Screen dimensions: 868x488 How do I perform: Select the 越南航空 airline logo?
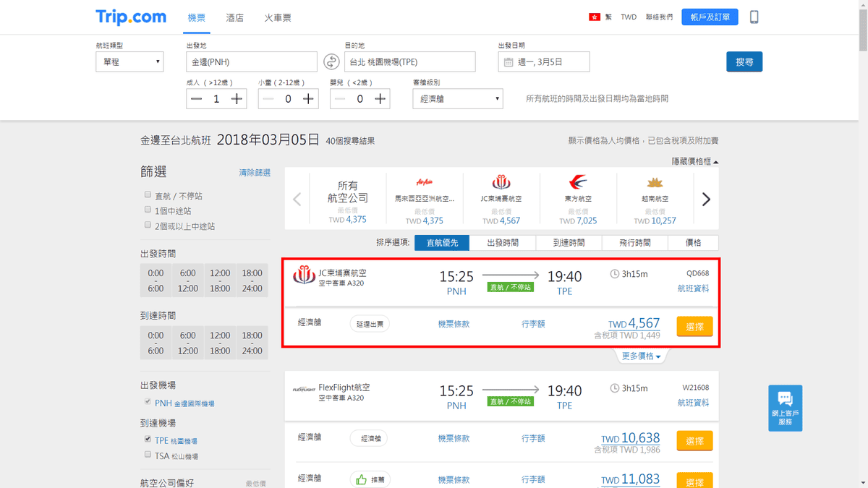pyautogui.click(x=655, y=182)
